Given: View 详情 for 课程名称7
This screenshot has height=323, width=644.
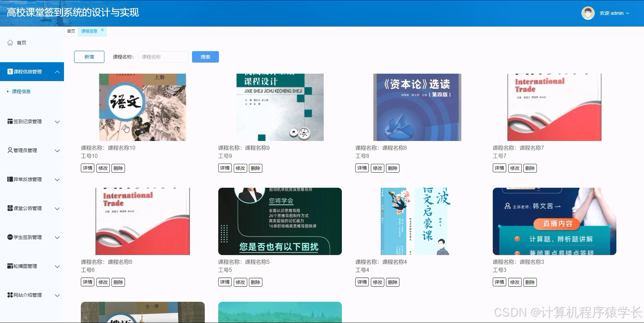Looking at the screenshot, I should coord(500,168).
